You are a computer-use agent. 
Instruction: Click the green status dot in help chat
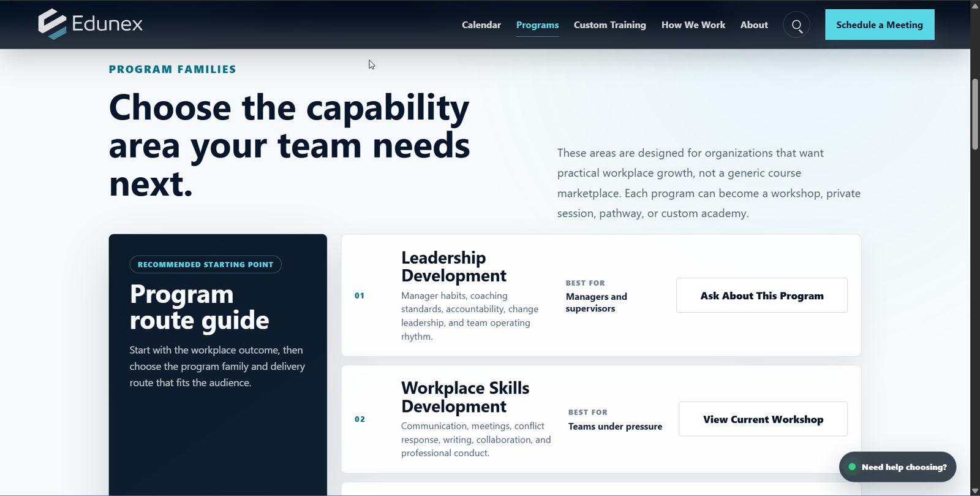852,467
